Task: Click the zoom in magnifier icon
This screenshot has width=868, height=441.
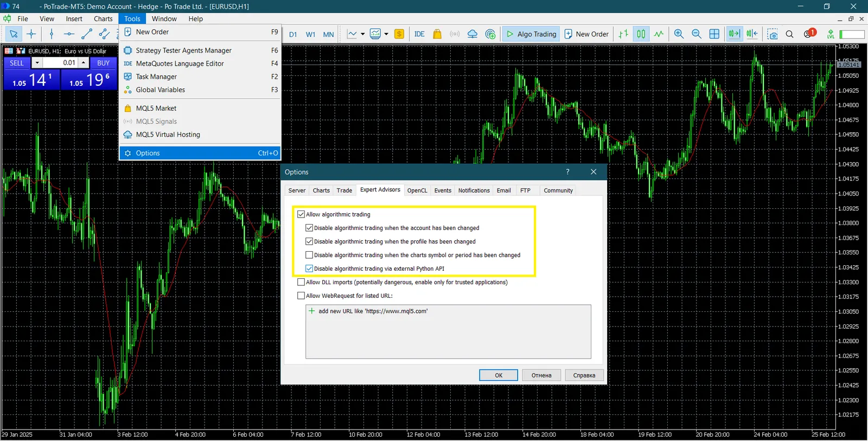Action: 679,34
